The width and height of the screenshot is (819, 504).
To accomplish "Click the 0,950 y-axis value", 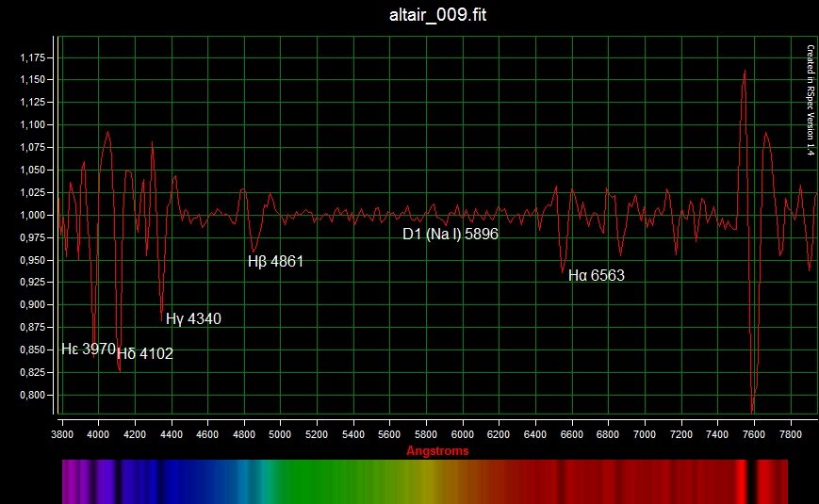I will 33,260.
